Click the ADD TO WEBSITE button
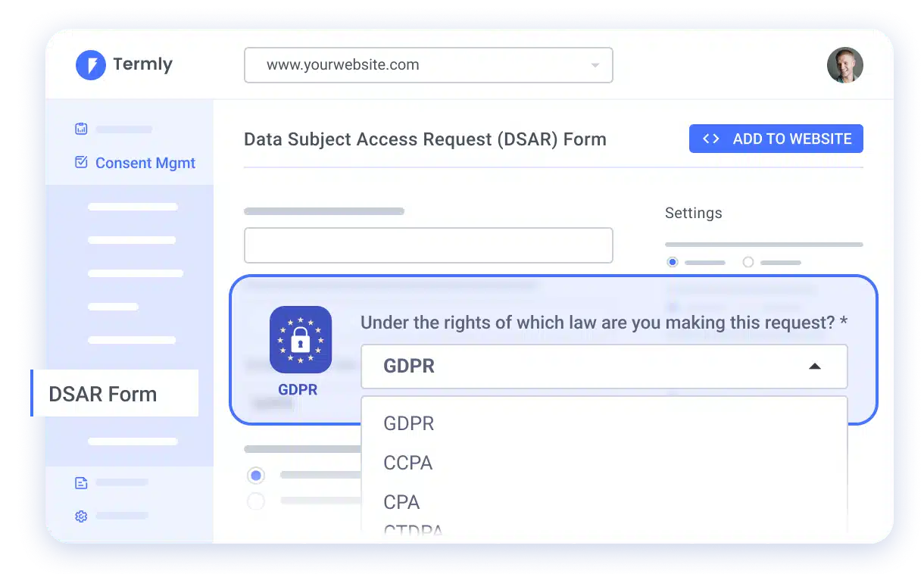924x574 pixels. pyautogui.click(x=776, y=139)
